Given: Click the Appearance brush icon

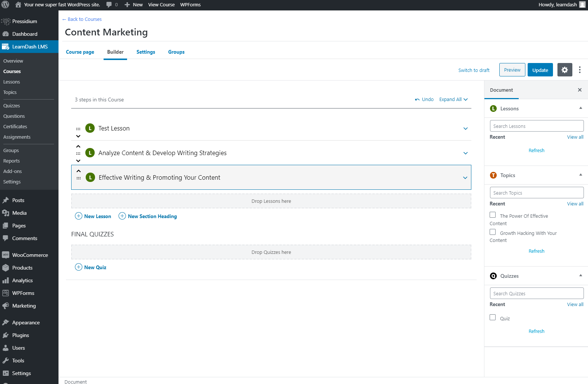Looking at the screenshot, I should click(6, 322).
